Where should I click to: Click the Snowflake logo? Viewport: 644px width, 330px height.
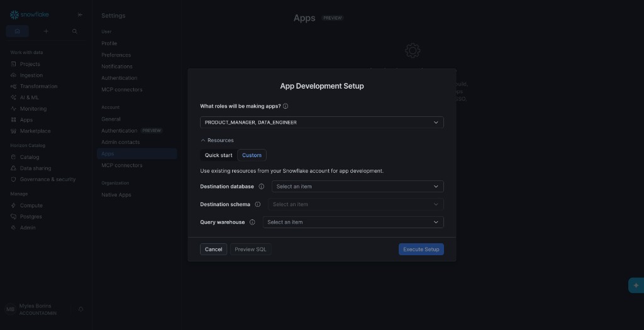[x=29, y=15]
